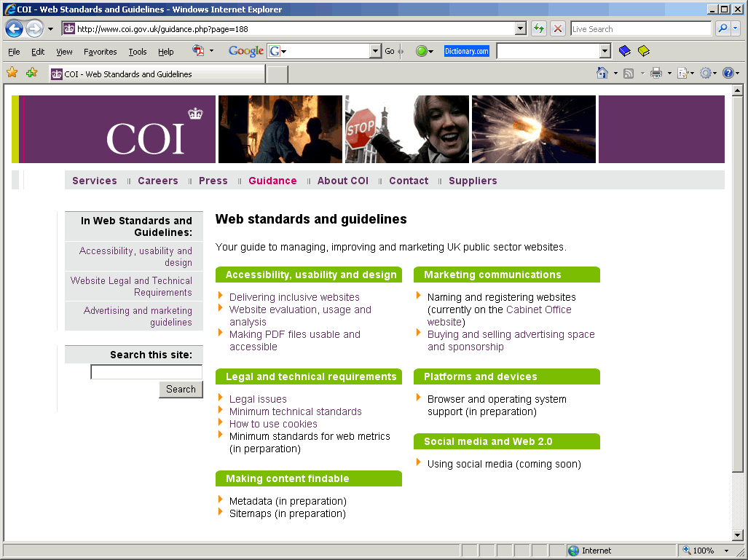Screen dimensions: 748x560
Task: Click the Google toolbar Go button
Action: [390, 51]
